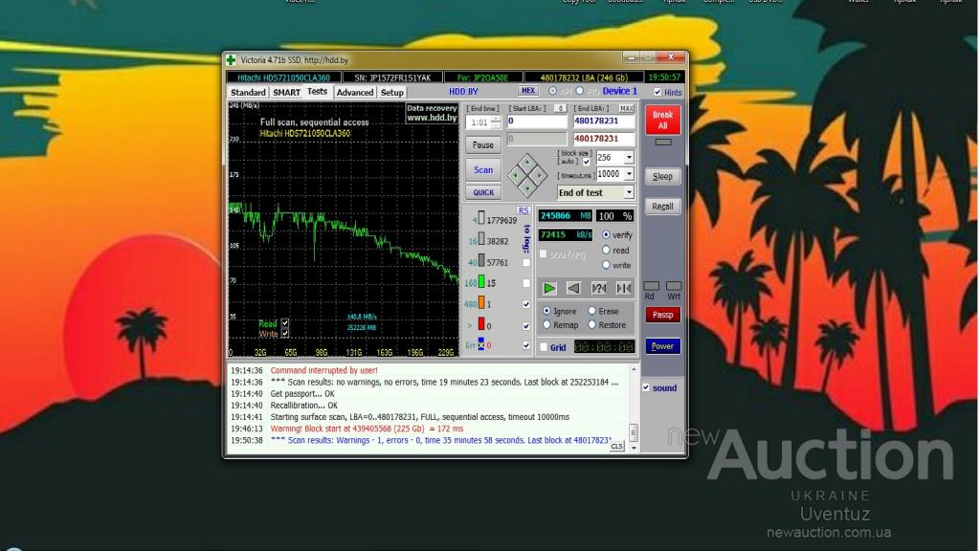Select the read radio button

pos(606,250)
